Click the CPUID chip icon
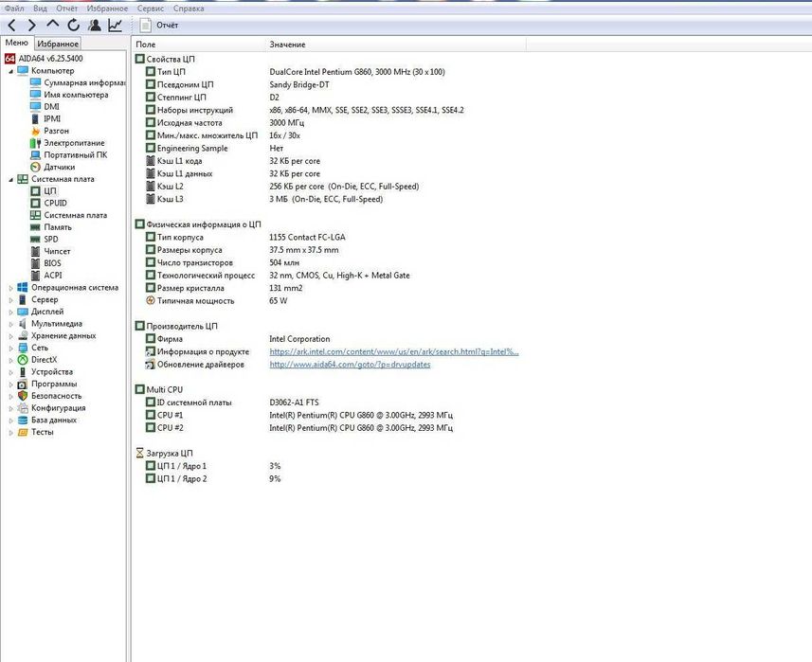Screen dimensions: 812x662 (35, 203)
